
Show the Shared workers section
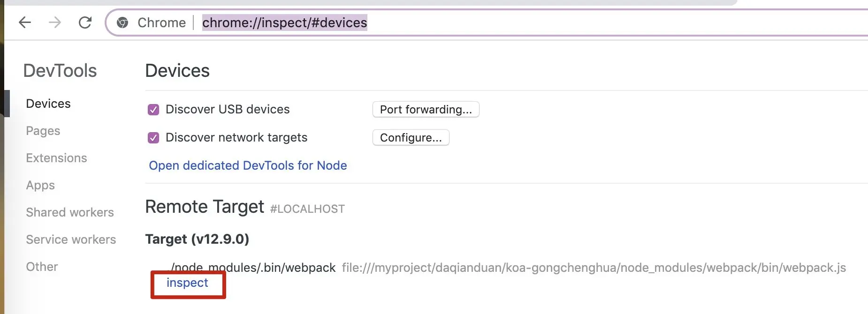coord(70,212)
